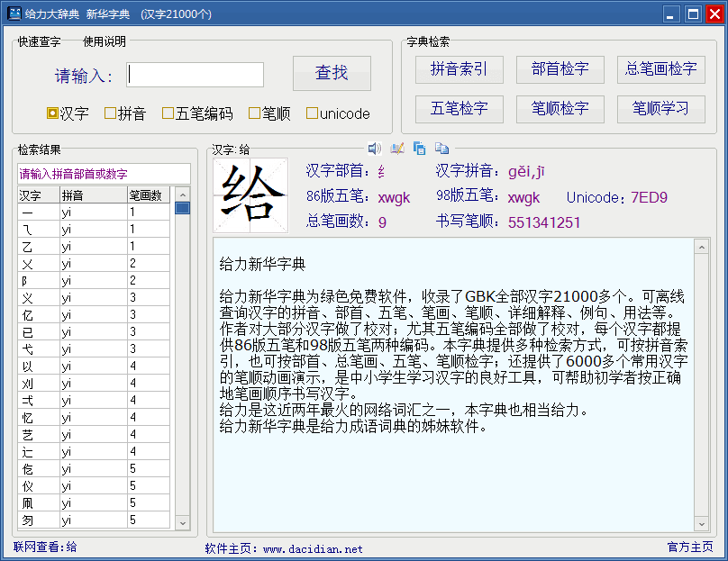The height and width of the screenshot is (561, 728).
Task: Select the 乙 row in results
Action: point(94,247)
